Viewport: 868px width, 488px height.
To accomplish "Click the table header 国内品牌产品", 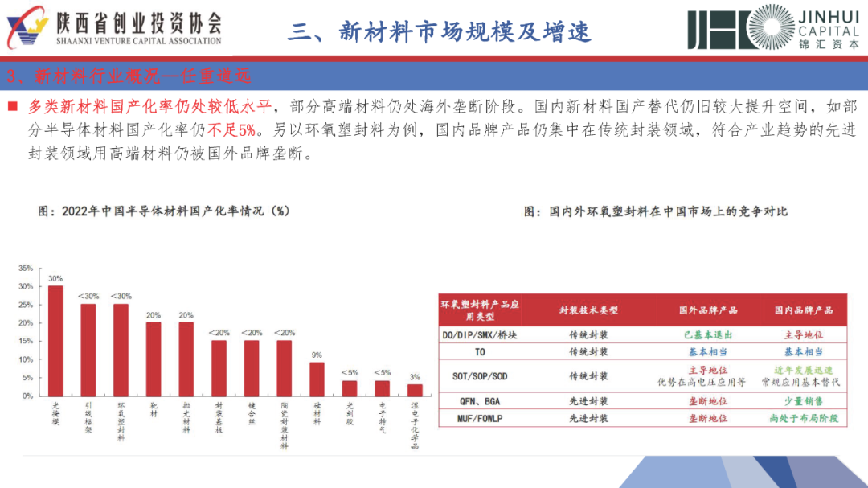I will (x=803, y=310).
